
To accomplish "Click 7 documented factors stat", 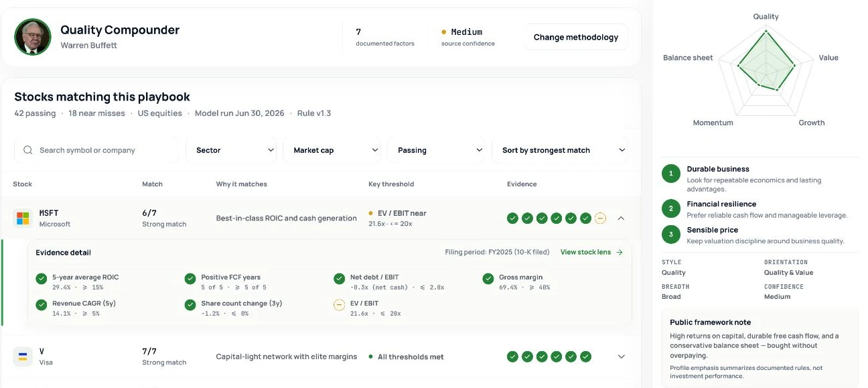I will pyautogui.click(x=384, y=37).
